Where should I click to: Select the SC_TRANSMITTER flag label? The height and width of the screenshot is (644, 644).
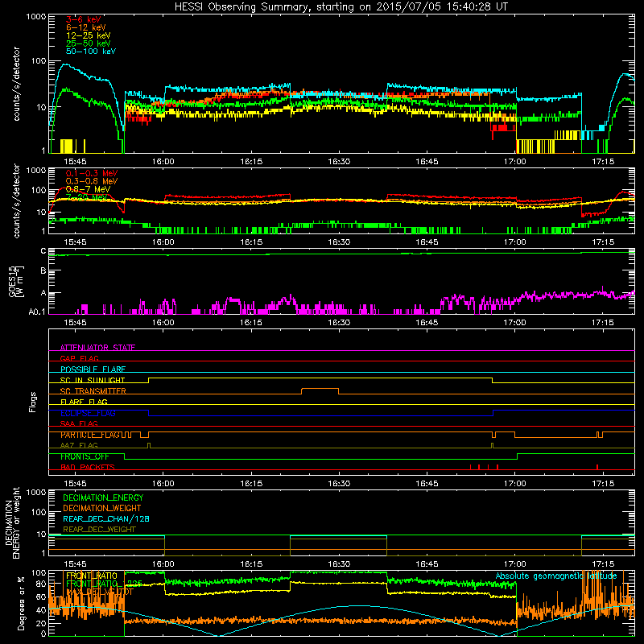(x=93, y=391)
